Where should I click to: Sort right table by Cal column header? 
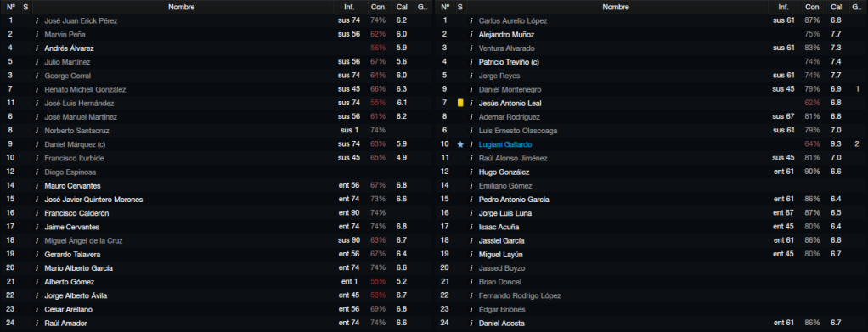click(836, 7)
